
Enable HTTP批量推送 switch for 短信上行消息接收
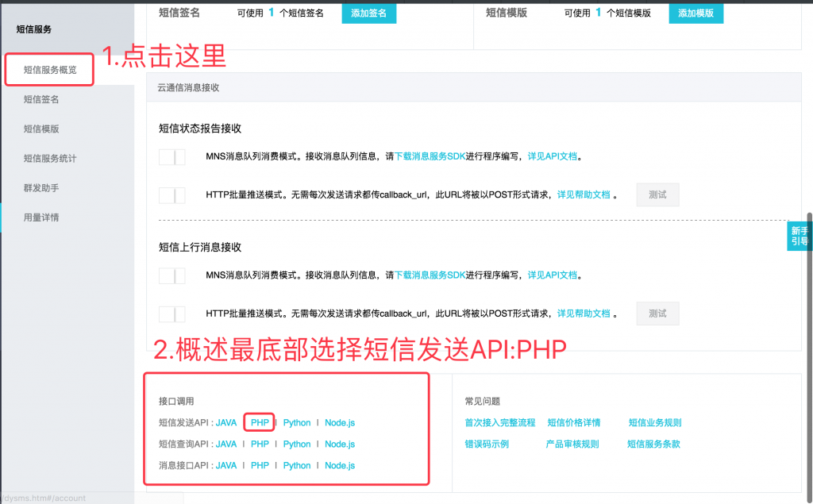(171, 314)
